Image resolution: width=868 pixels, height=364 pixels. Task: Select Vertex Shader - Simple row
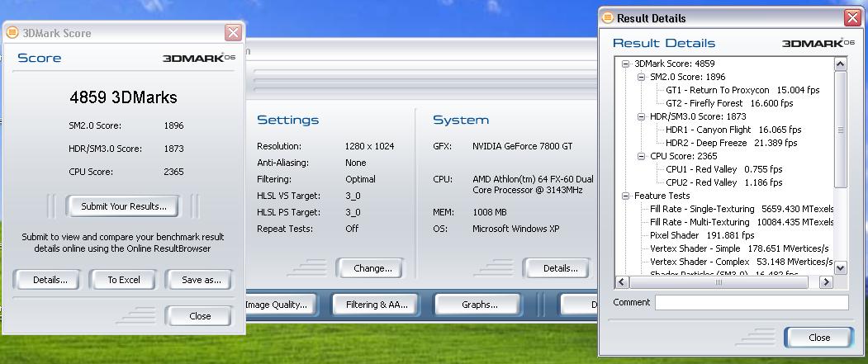point(739,248)
